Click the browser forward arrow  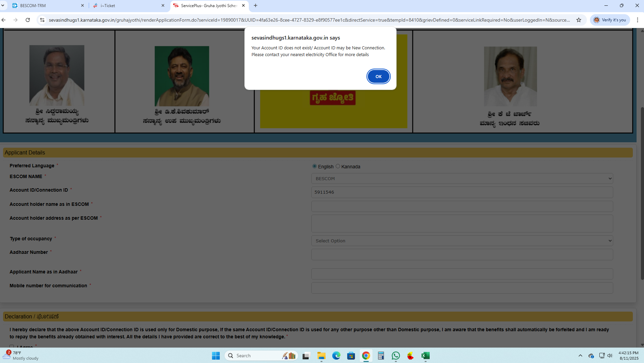(x=16, y=20)
